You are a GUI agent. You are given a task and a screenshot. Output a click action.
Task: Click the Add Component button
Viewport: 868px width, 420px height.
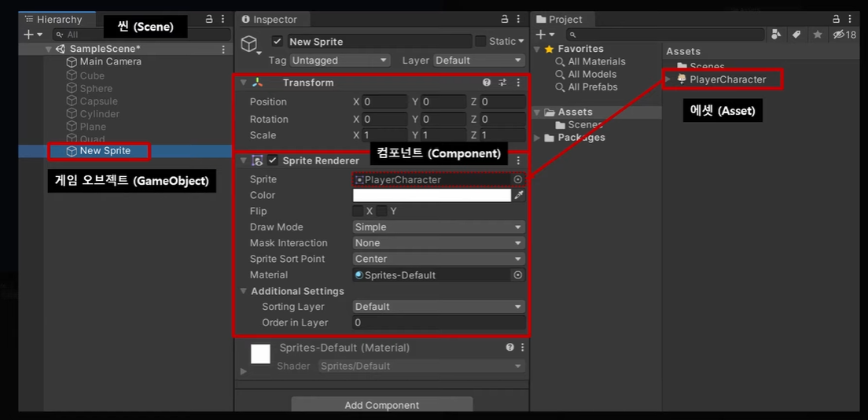(382, 405)
